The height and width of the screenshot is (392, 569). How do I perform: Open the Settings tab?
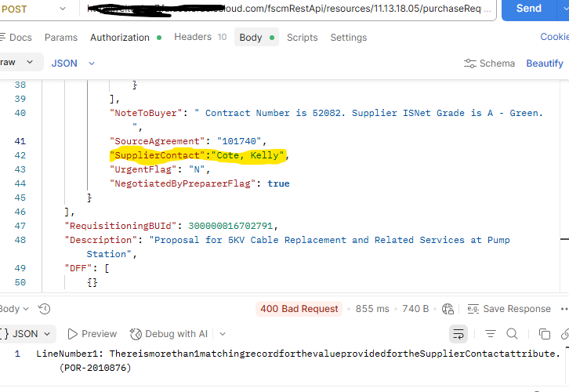coord(348,38)
